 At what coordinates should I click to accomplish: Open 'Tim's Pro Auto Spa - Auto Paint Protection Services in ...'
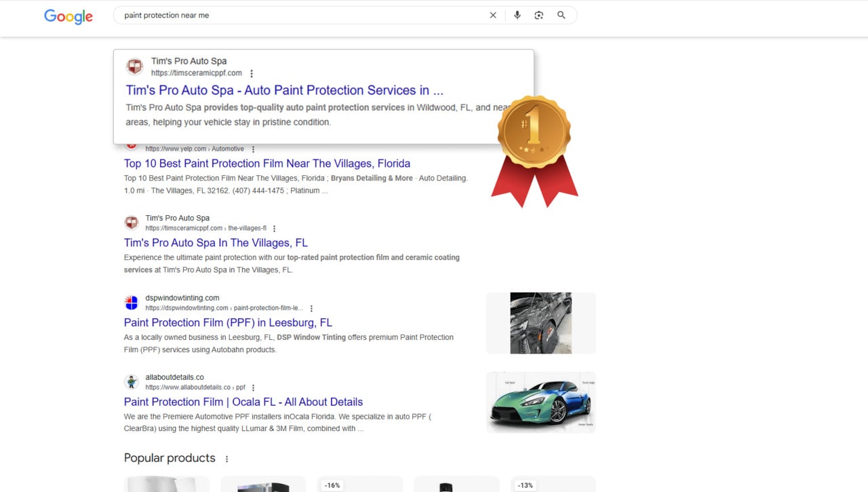(x=285, y=90)
